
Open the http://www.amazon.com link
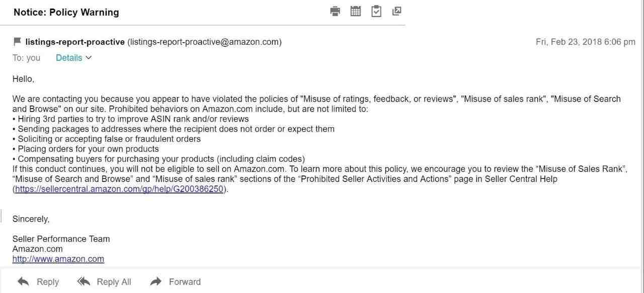tap(58, 259)
